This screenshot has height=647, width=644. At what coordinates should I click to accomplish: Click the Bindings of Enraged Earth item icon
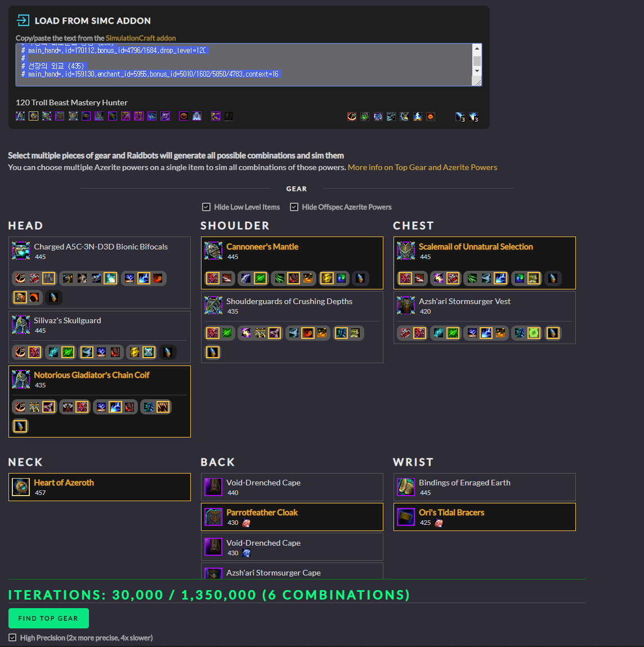click(406, 487)
